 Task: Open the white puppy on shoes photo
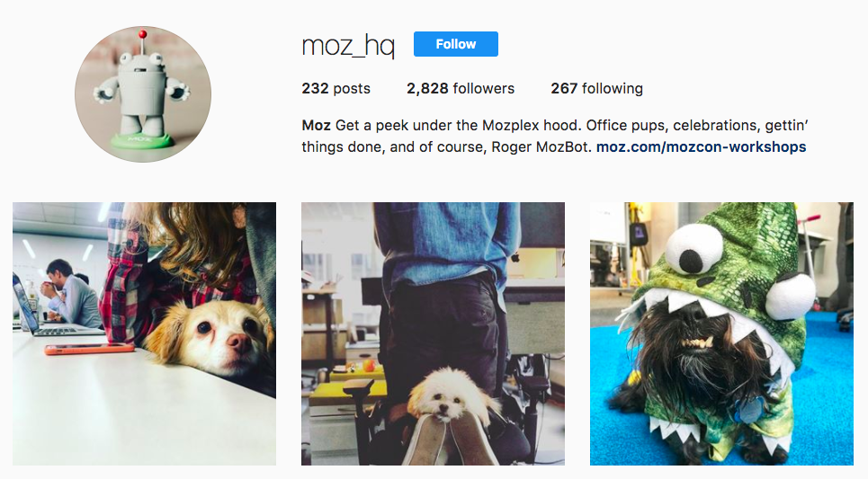[433, 333]
